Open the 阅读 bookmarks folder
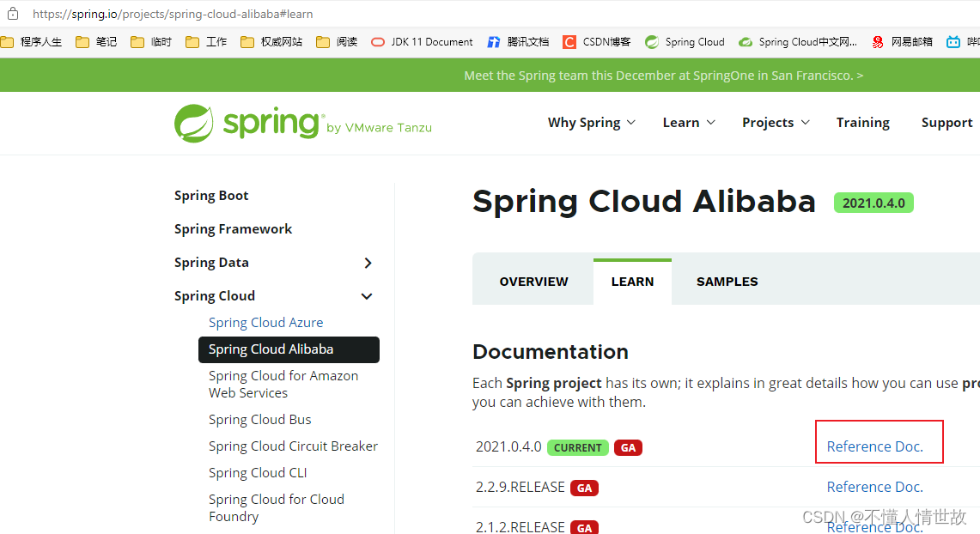This screenshot has height=534, width=980. [x=336, y=41]
